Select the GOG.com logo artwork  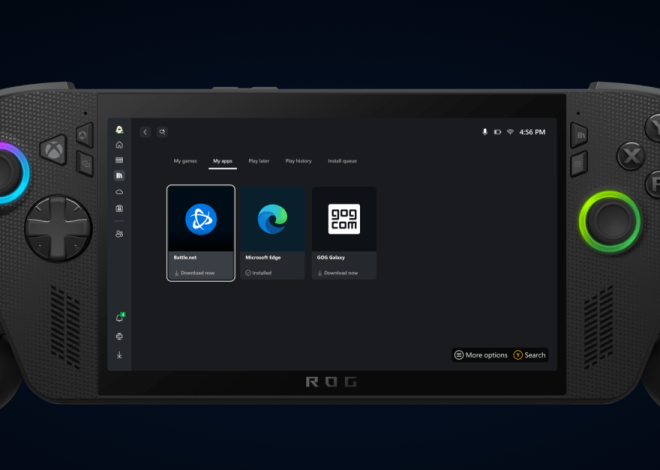[344, 219]
